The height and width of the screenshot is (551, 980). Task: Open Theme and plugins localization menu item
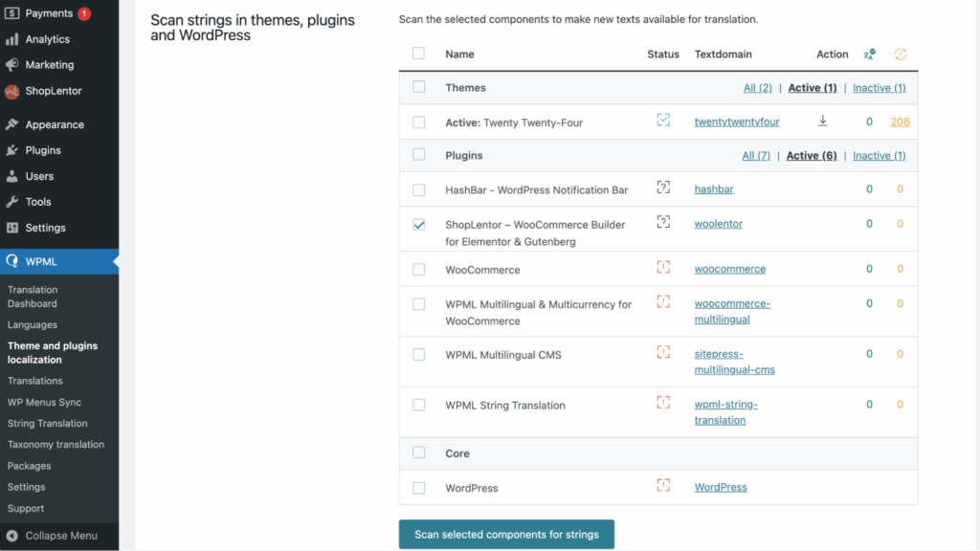pos(53,352)
